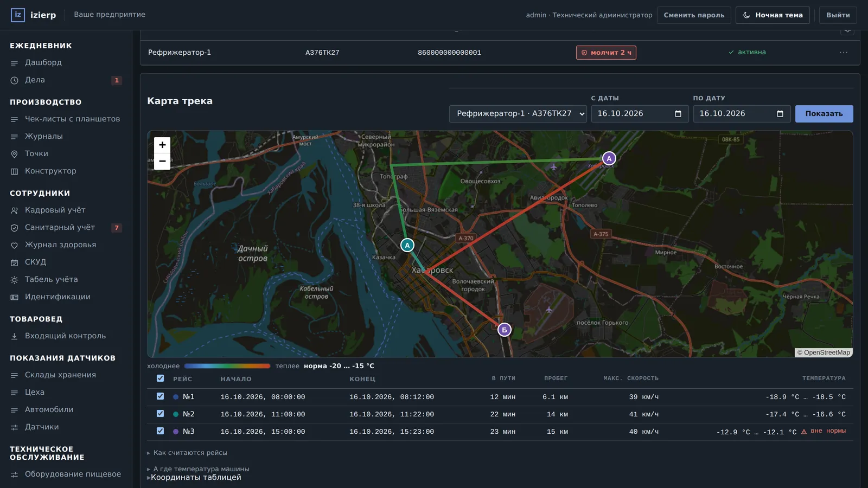Image resolution: width=868 pixels, height=488 pixels.
Task: Open the vehicle dropdown Рефрижератор-1 · А376ТК27
Action: point(518,114)
